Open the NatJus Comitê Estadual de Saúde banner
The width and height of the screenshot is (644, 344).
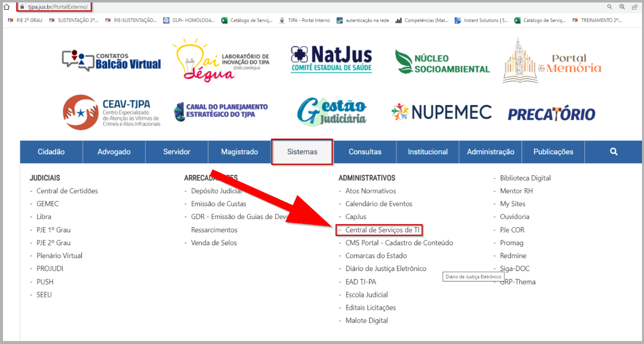tap(331, 60)
